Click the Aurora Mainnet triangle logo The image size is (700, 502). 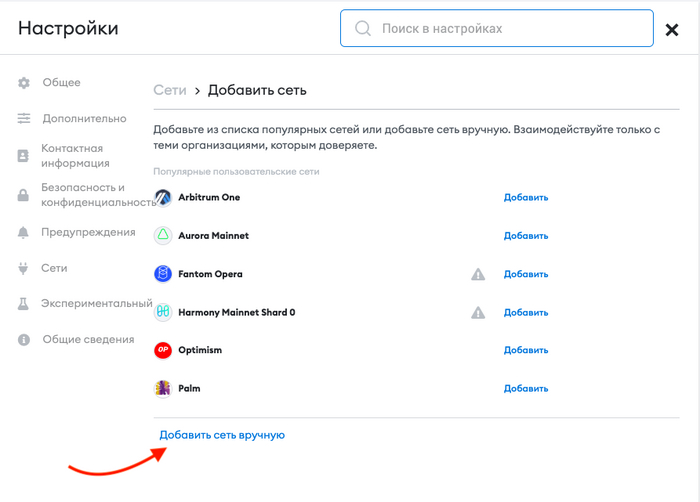point(163,235)
